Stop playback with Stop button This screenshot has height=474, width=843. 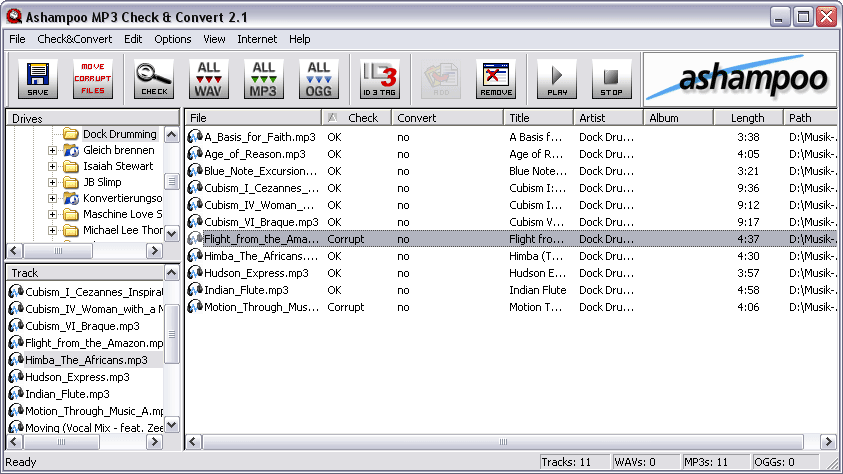pyautogui.click(x=611, y=79)
